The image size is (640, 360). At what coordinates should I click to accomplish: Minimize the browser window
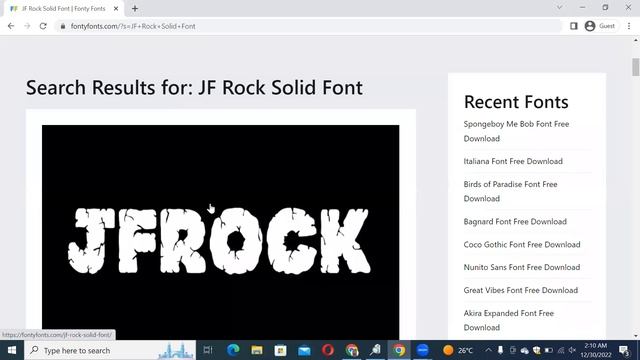click(x=582, y=7)
